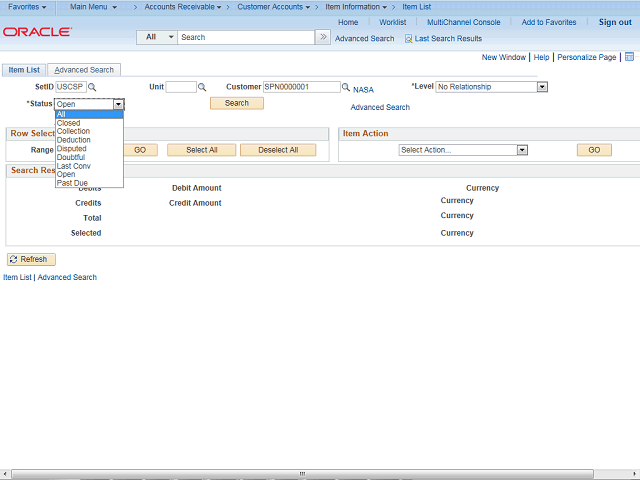Click the Refresh button
This screenshot has width=640, height=480.
tap(31, 259)
